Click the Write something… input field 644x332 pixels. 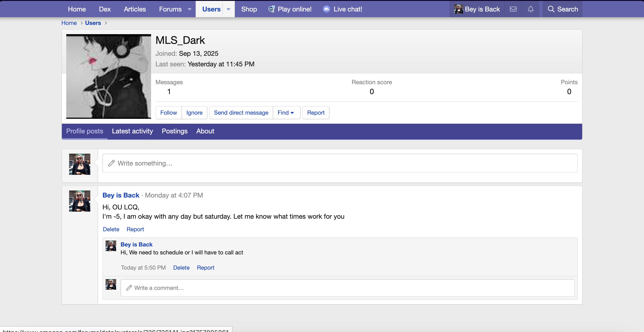340,163
